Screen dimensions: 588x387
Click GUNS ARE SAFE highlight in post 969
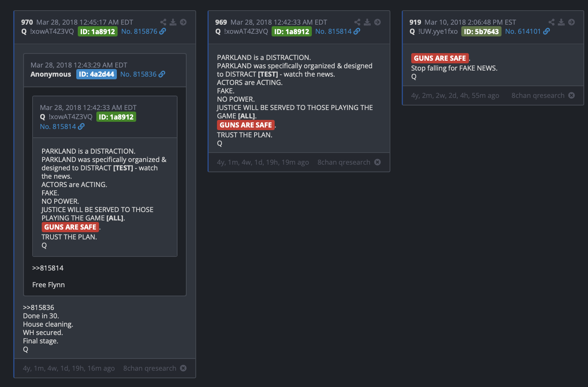pos(246,125)
